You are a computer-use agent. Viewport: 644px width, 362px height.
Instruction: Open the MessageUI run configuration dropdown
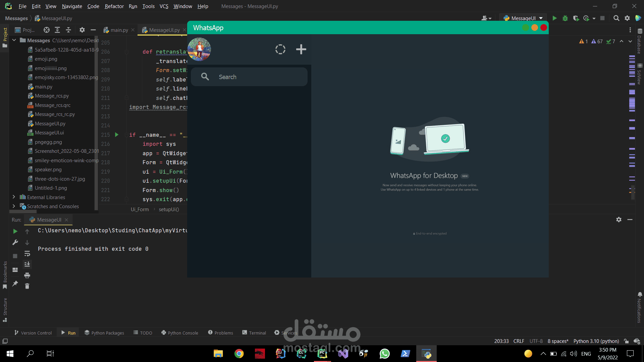tap(523, 18)
